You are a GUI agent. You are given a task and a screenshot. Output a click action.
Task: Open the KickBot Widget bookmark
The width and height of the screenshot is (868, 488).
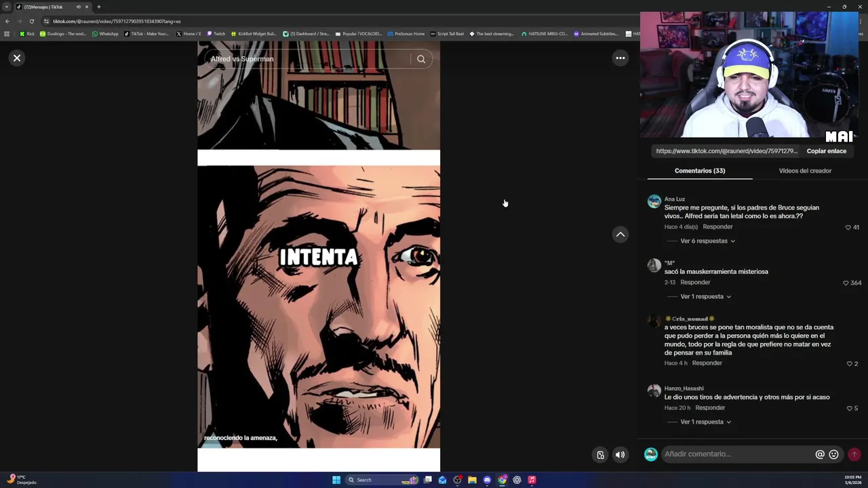click(x=254, y=34)
